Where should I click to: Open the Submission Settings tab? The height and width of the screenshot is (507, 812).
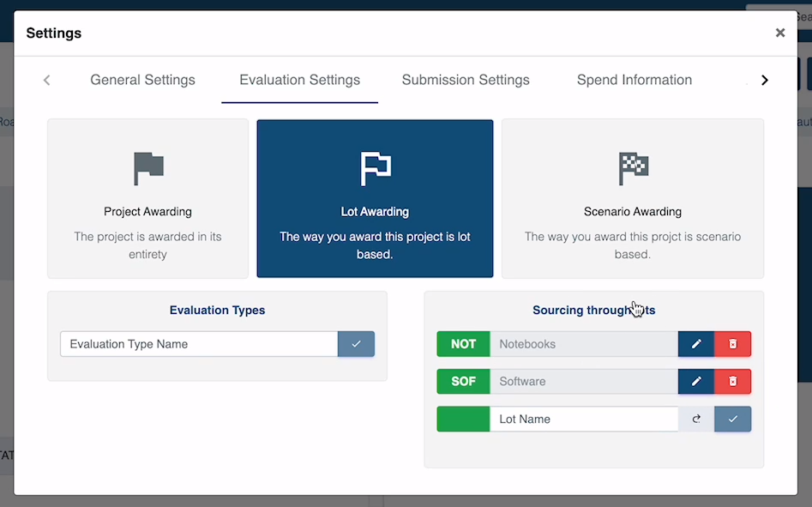pos(466,80)
